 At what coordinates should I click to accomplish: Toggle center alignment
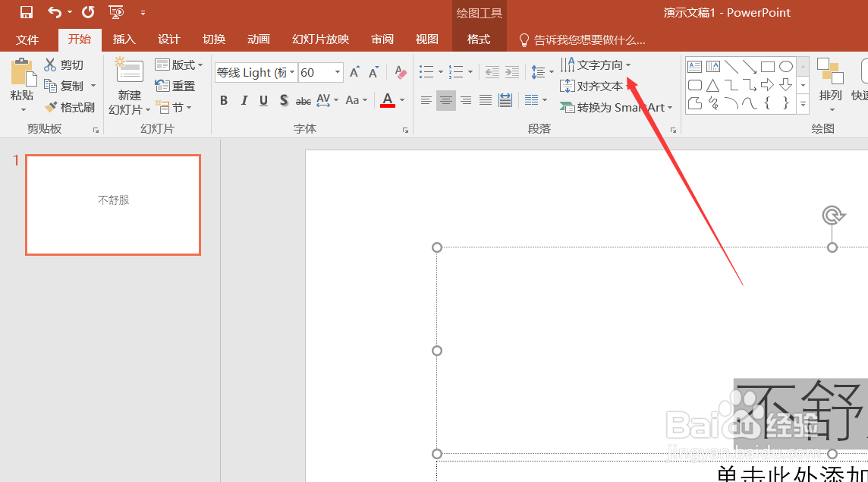(445, 100)
